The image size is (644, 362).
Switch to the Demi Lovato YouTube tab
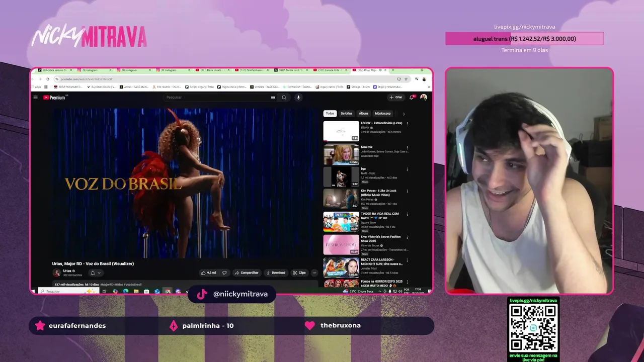pos(212,70)
